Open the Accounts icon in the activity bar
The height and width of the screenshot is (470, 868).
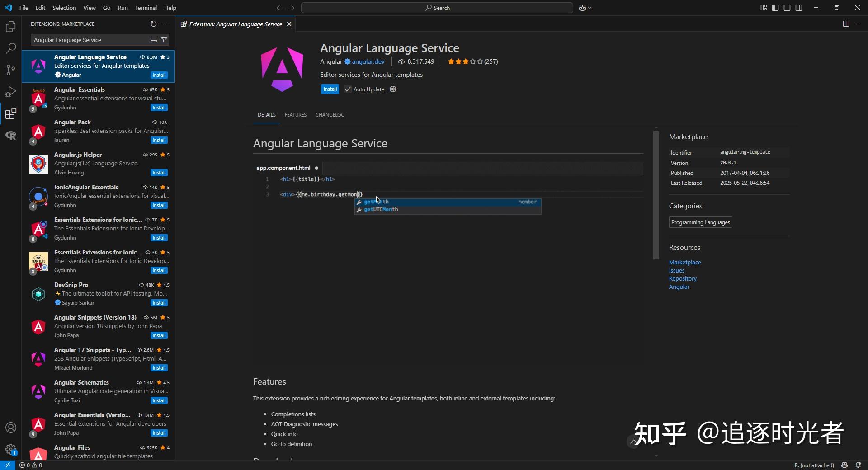coord(10,428)
